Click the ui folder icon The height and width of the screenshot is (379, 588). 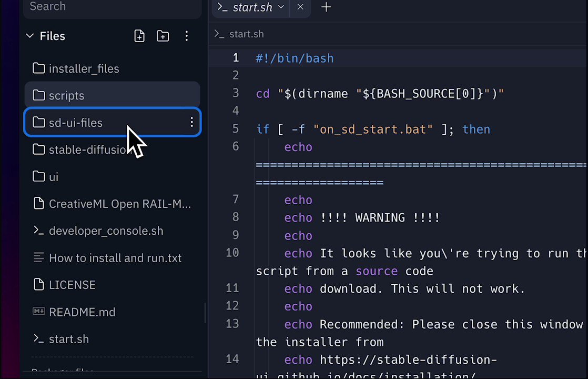[38, 176]
